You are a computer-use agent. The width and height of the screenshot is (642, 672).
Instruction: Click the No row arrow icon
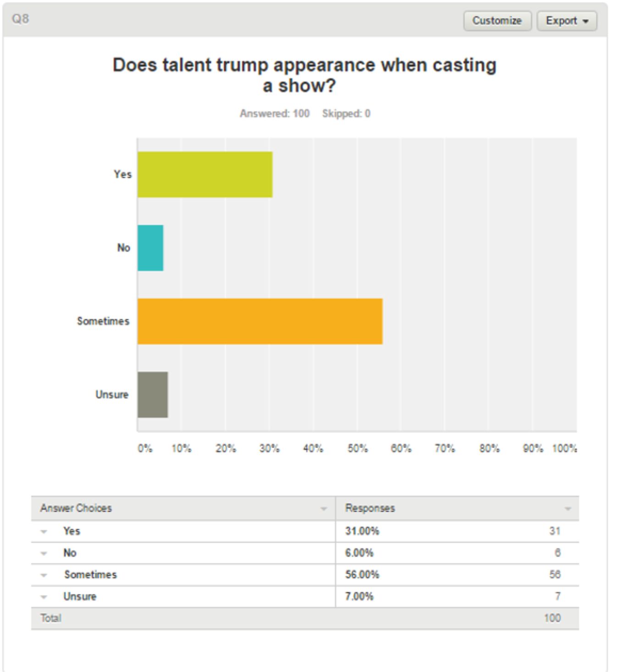pyautogui.click(x=44, y=553)
